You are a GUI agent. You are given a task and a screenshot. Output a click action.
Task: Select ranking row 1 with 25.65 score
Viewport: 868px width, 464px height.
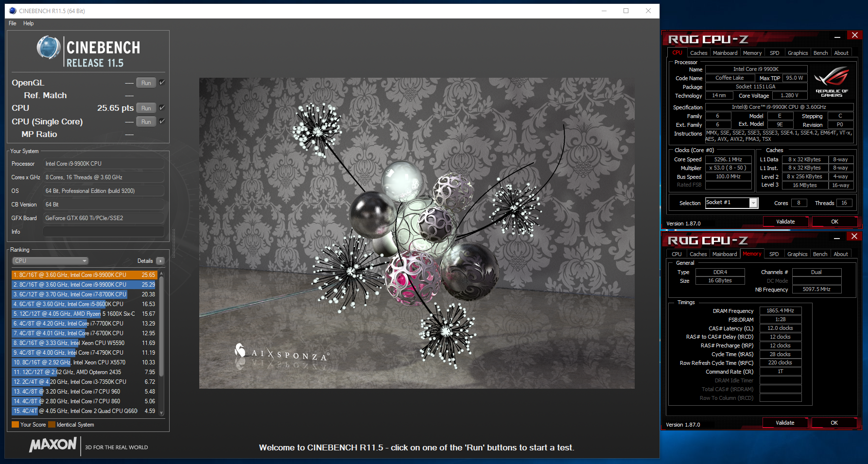pos(85,275)
